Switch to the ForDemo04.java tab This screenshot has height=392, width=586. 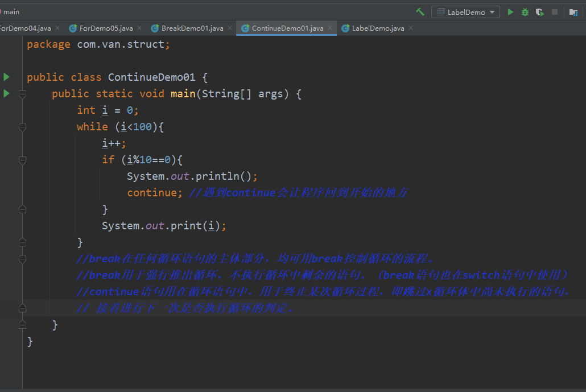(26, 28)
